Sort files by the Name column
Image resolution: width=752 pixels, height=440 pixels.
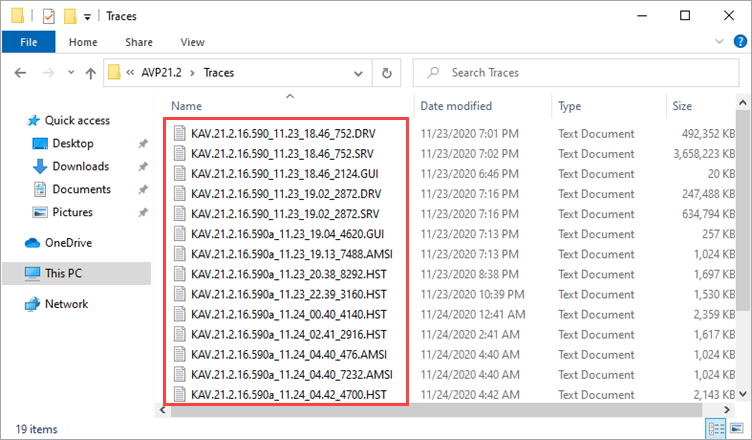point(187,106)
